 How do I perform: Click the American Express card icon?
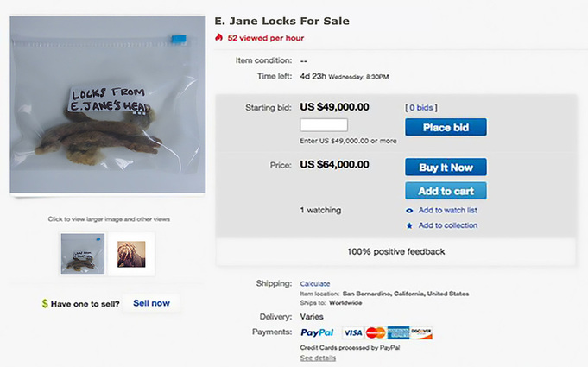tap(398, 332)
